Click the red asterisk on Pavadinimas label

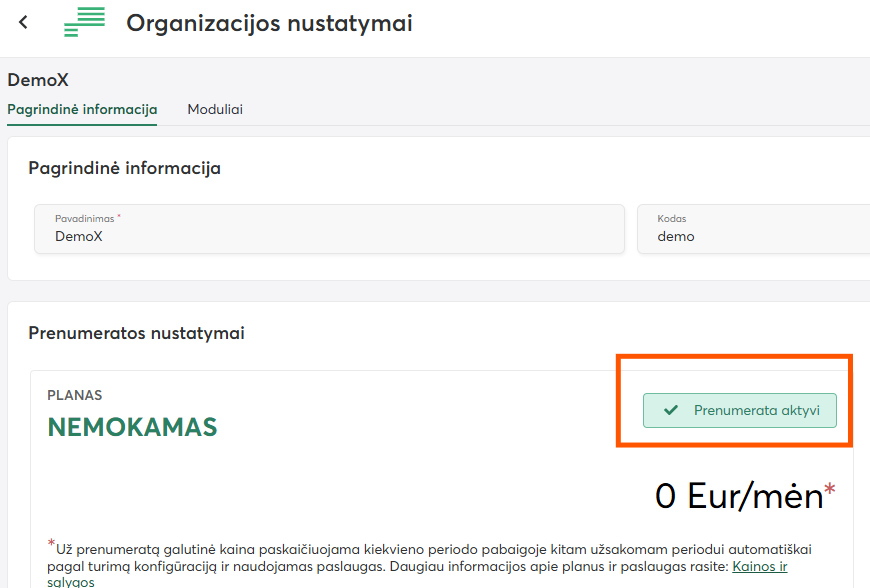pyautogui.click(x=119, y=216)
